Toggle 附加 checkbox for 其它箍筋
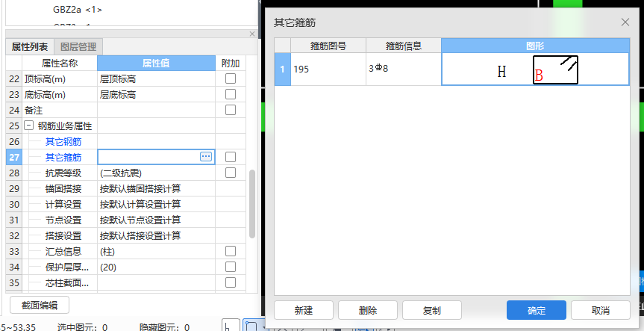The width and height of the screenshot is (644, 331). pos(231,157)
